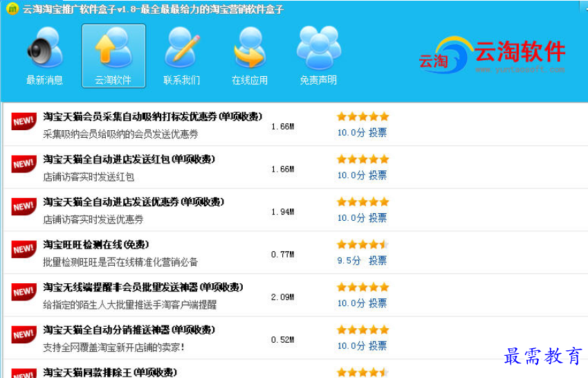Click star rating of 淘宝旺旺检测在线 row
Screen dimensions: 588x378
tap(362, 245)
